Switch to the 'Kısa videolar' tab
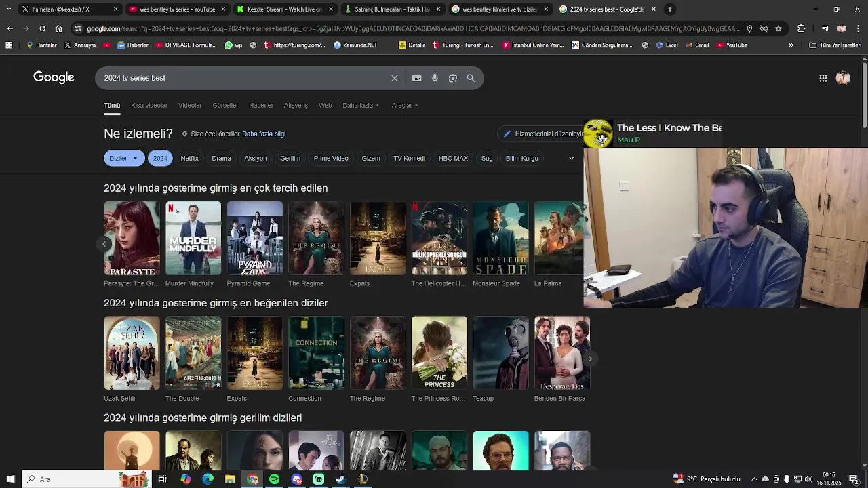 click(149, 105)
